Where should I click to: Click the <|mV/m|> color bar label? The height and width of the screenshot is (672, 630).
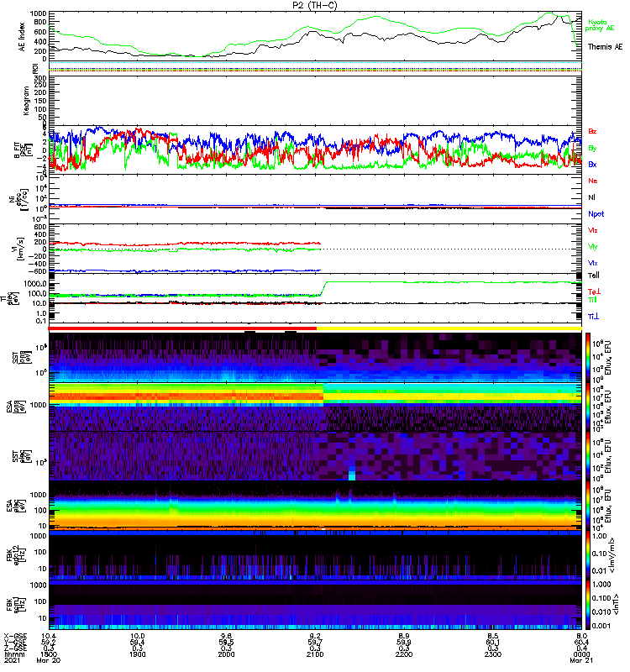point(612,555)
